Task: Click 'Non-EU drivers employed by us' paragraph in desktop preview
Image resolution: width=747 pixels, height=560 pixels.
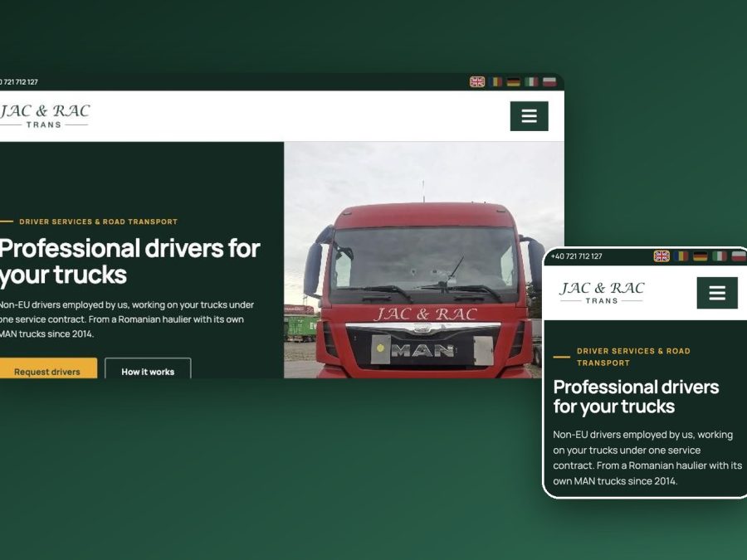Action: (x=127, y=319)
